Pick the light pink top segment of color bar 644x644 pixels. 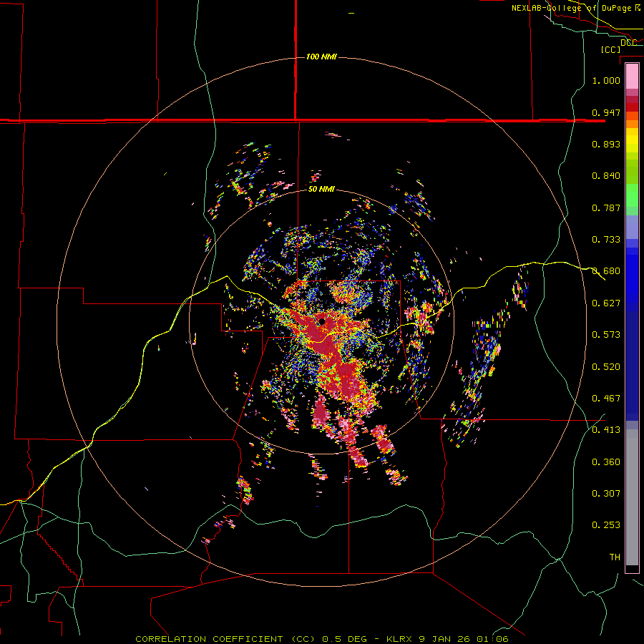632,77
